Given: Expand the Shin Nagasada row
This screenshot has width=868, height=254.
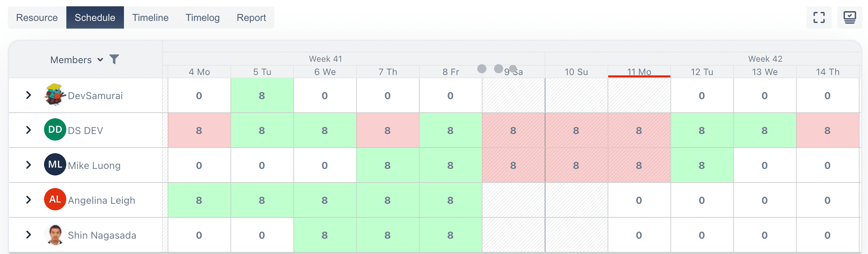Looking at the screenshot, I should pyautogui.click(x=29, y=234).
